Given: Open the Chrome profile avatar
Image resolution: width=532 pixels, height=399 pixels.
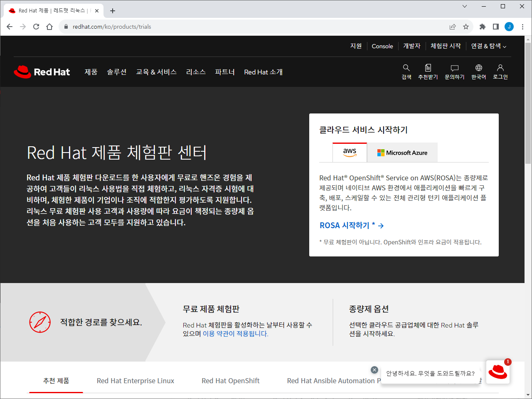Looking at the screenshot, I should click(509, 27).
